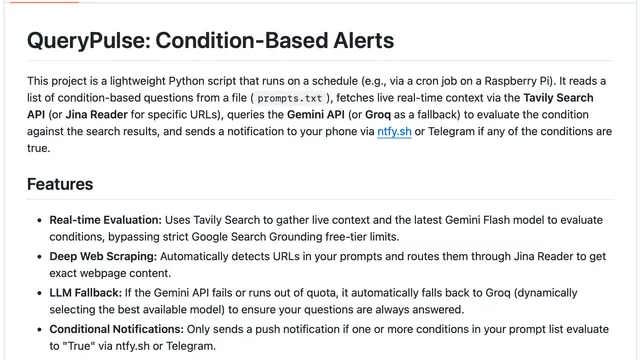This screenshot has width=640, height=360.
Task: Click the Features section heading
Action: point(60,184)
